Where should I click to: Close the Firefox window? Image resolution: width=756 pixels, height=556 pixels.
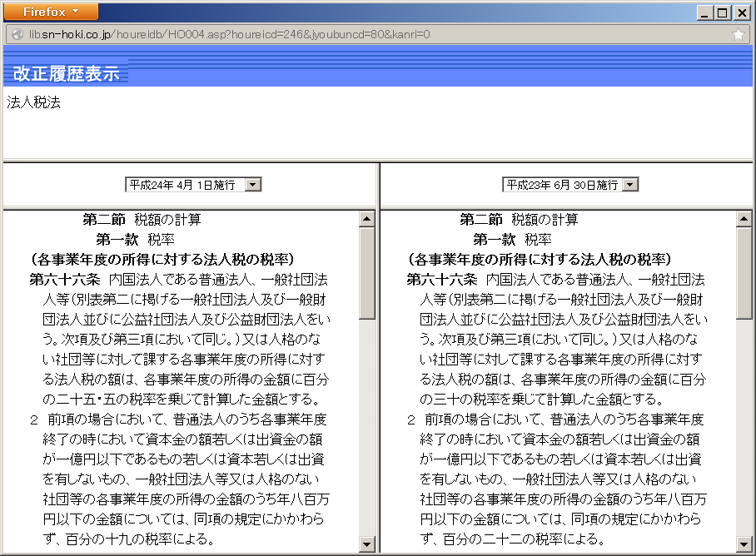[x=742, y=13]
